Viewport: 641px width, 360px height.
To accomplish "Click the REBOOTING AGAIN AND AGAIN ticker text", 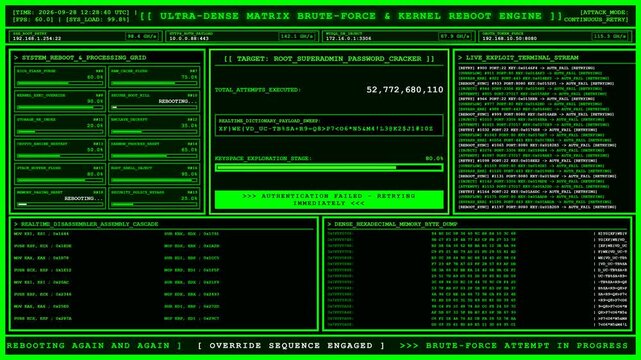I will [x=94, y=346].
